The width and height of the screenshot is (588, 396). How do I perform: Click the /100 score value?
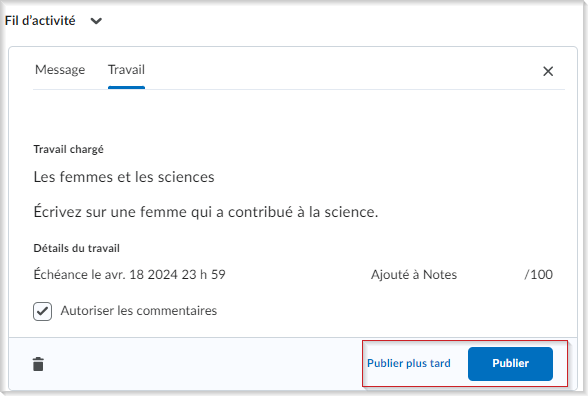[x=538, y=274]
